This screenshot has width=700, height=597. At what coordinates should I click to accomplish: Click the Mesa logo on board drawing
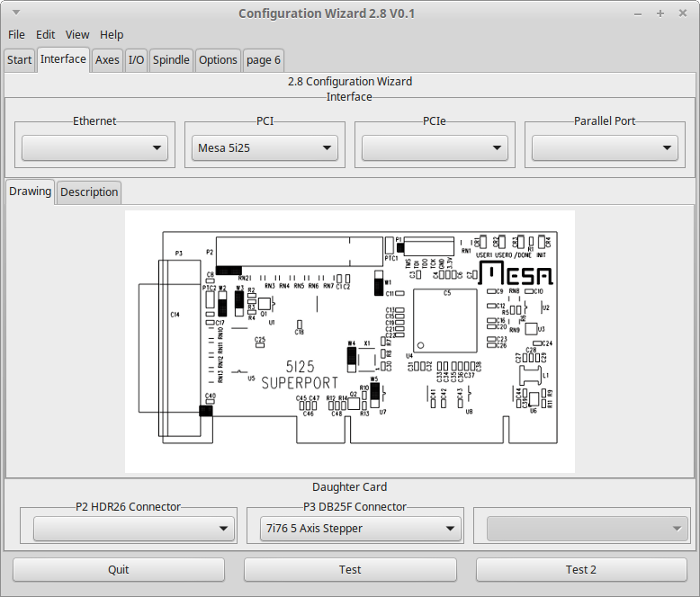[516, 273]
